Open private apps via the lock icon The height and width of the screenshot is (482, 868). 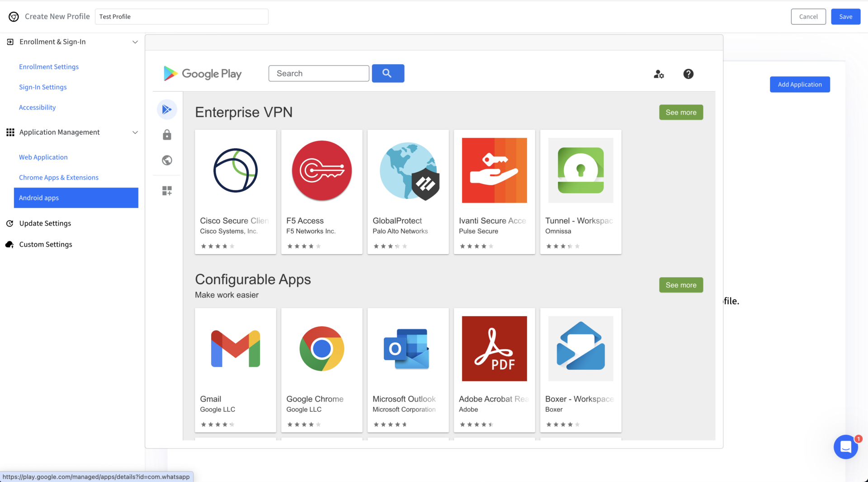[167, 135]
